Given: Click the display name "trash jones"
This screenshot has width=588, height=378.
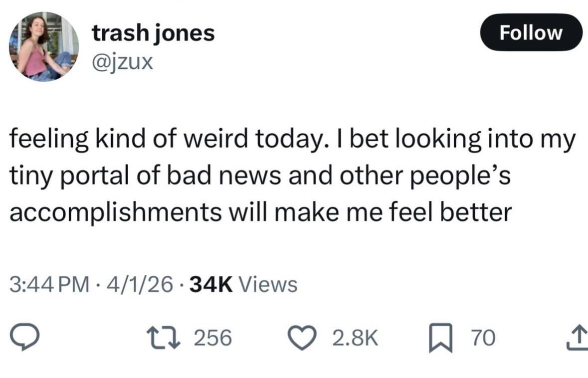Looking at the screenshot, I should click(153, 33).
